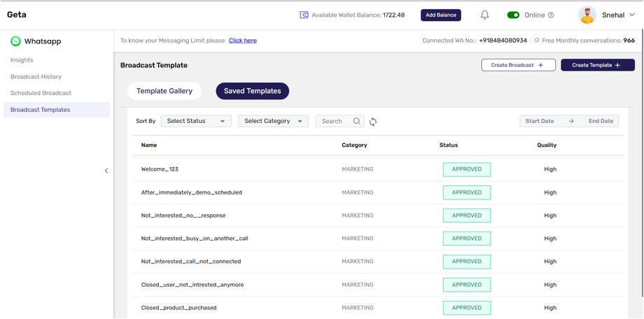Click the info icon by Free Monthly conversations

[537, 41]
